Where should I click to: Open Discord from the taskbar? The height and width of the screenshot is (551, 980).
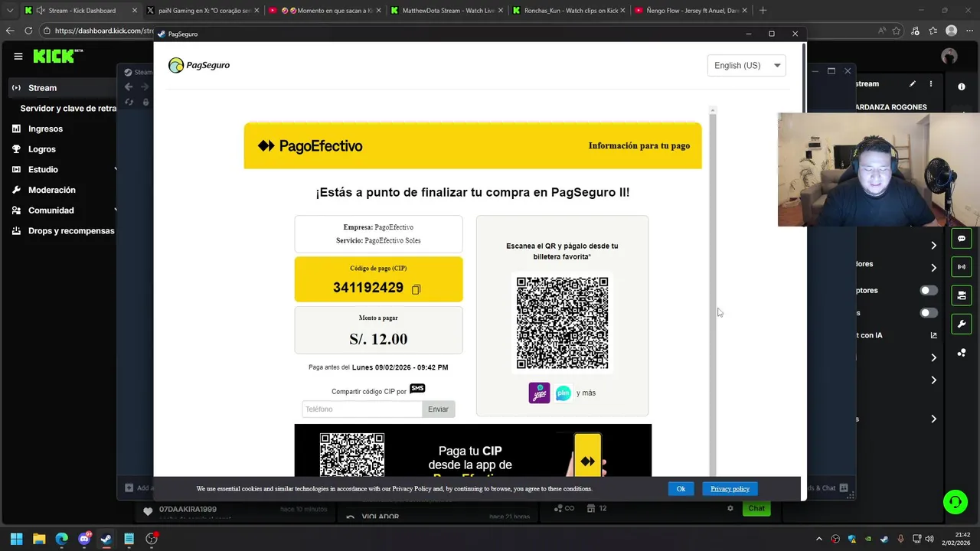click(84, 539)
